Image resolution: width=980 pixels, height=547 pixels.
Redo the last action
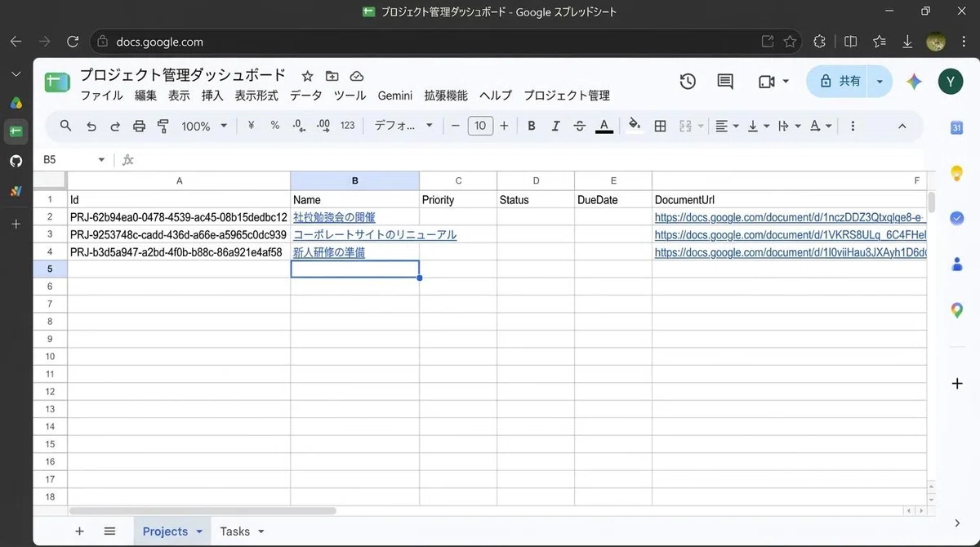click(115, 126)
